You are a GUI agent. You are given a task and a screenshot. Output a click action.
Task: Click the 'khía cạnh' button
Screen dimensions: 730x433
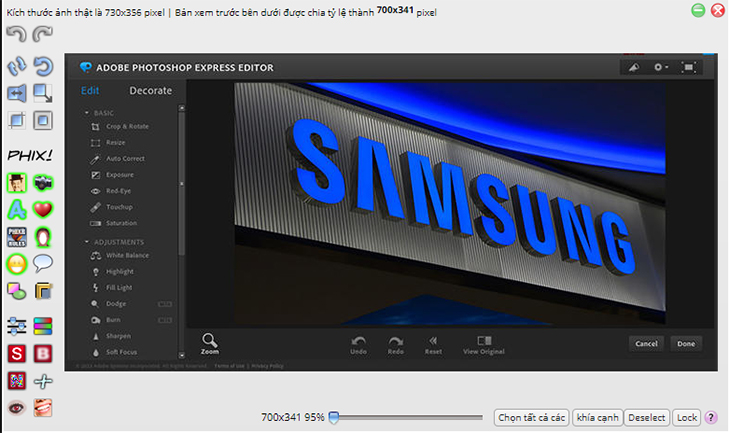(597, 418)
